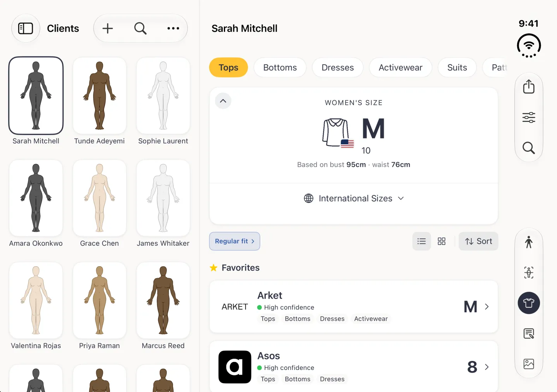Open the photos image icon

tap(529, 364)
